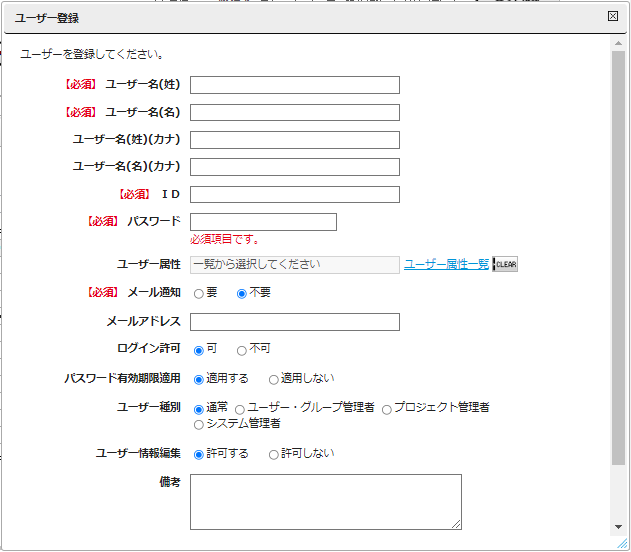This screenshot has height=552, width=631.
Task: Close the ユーザー登録 dialog
Action: [x=612, y=16]
